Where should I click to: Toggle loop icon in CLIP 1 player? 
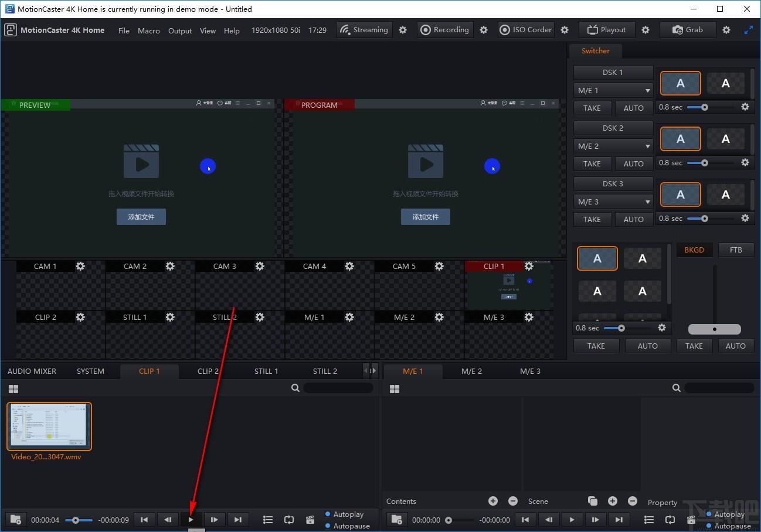[289, 520]
